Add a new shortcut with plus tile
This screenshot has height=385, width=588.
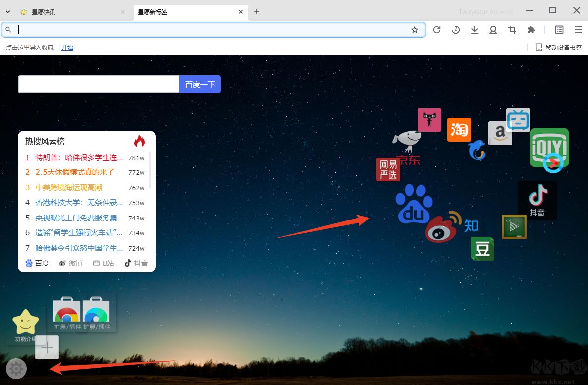[x=47, y=347]
